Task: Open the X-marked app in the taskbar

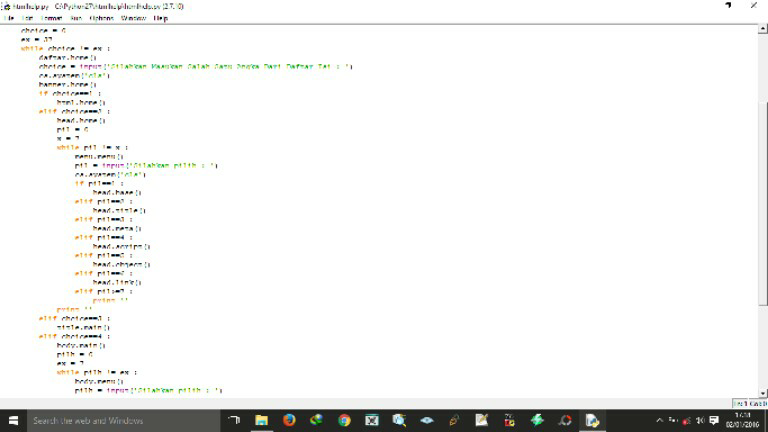Action: (372, 420)
